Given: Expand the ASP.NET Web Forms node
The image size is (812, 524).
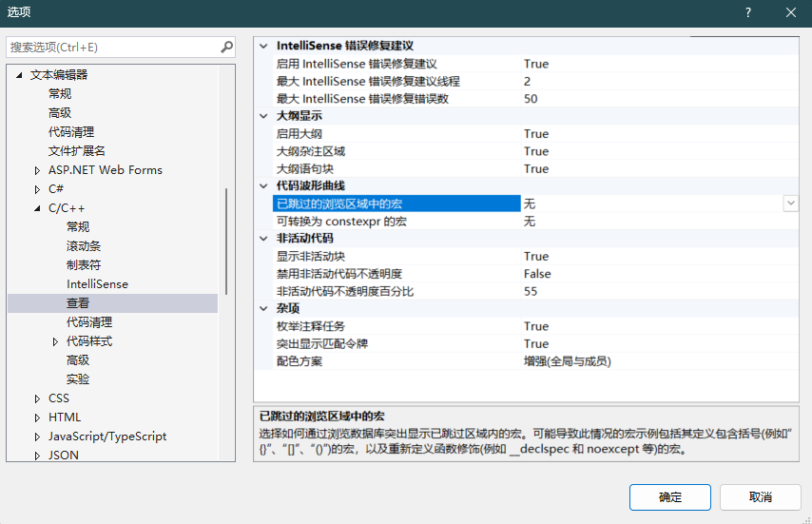Looking at the screenshot, I should 37,170.
